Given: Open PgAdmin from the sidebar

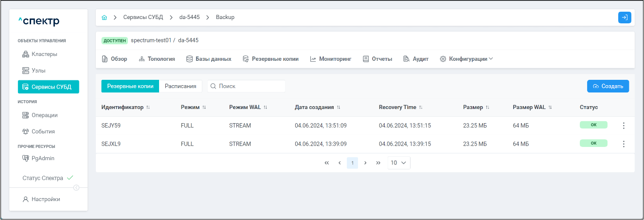Looking at the screenshot, I should click(x=43, y=158).
